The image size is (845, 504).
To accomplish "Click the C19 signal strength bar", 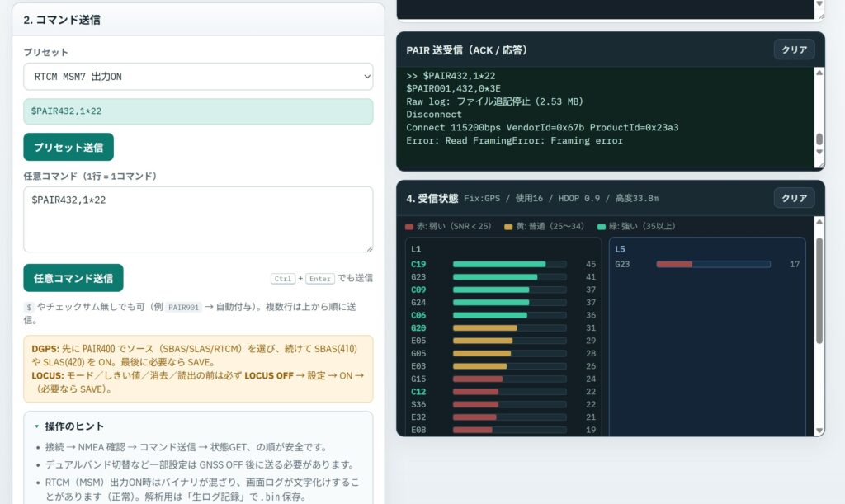I will pyautogui.click(x=509, y=265).
